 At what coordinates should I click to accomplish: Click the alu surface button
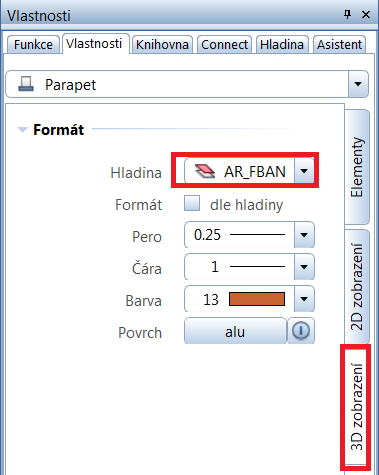pyautogui.click(x=235, y=331)
